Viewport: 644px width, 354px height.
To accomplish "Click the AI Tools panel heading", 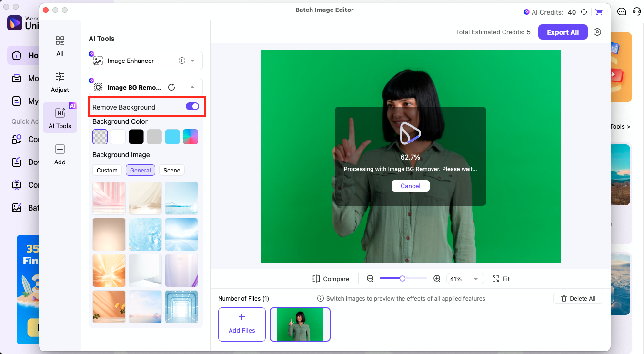I will click(x=101, y=39).
